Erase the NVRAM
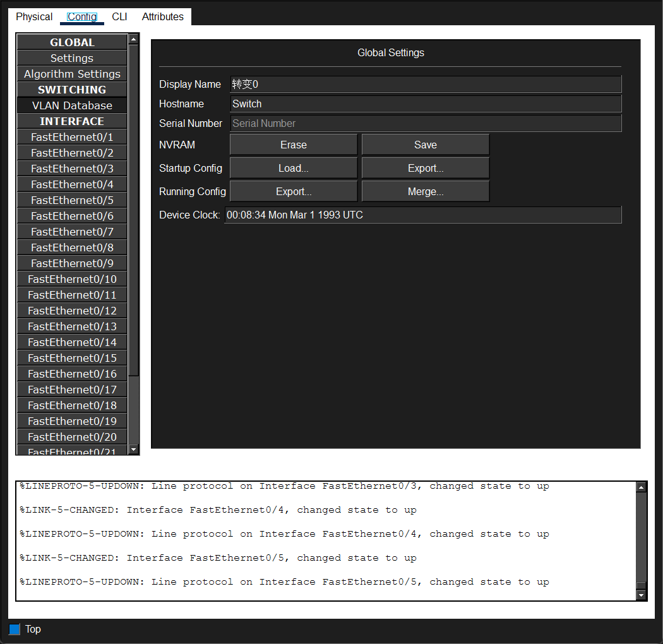Screen dimensions: 663x644 294,145
